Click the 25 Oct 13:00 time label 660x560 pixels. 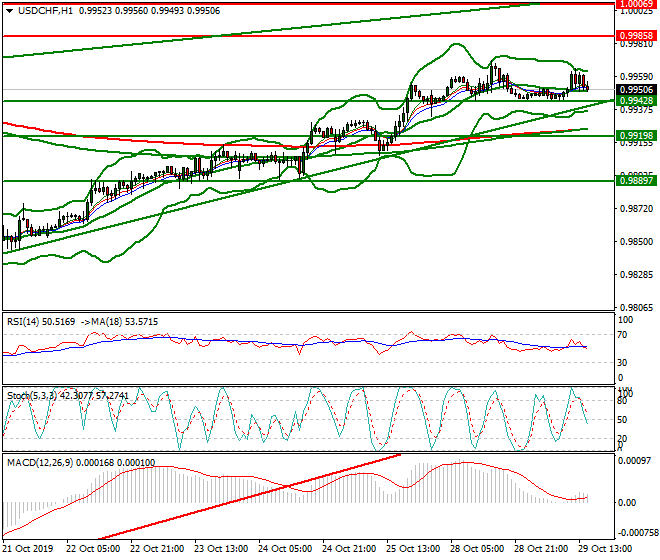coord(413,549)
